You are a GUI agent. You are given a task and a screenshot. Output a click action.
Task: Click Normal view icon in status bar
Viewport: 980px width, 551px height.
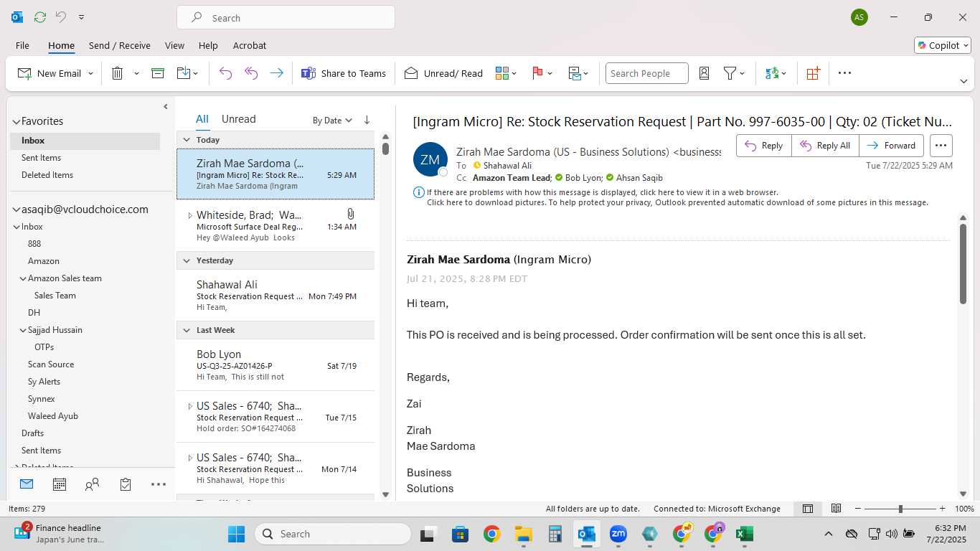(808, 509)
